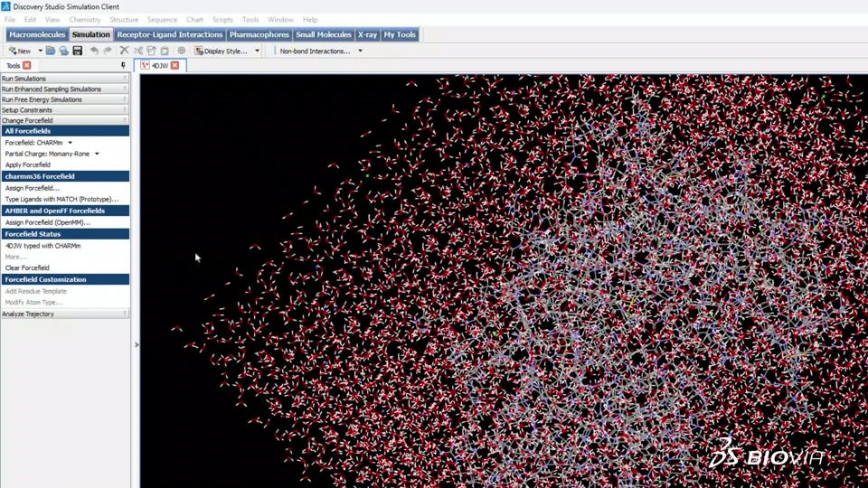Viewport: 868px width, 488px height.
Task: Click the Redo arrow icon
Action: click(108, 51)
